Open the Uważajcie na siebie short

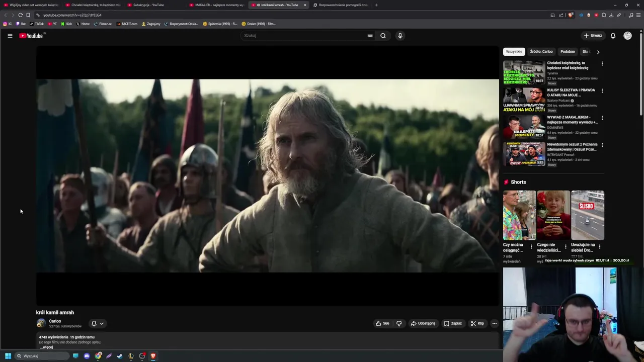coord(588,215)
